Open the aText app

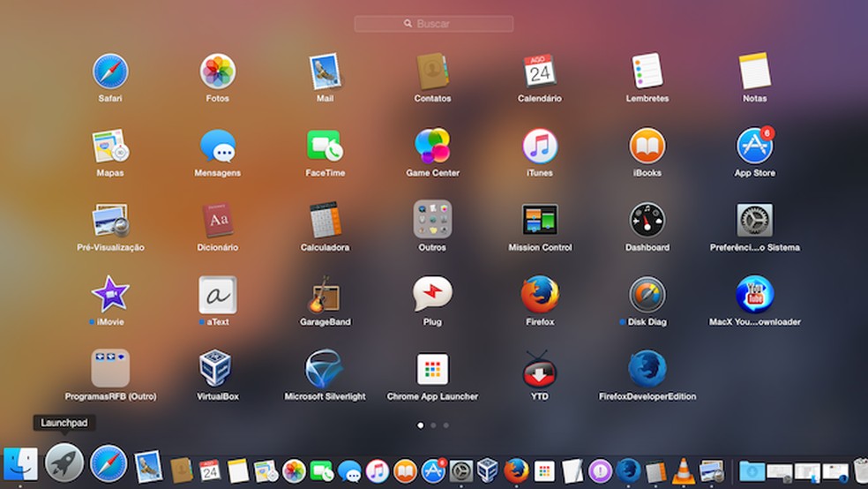tap(218, 295)
